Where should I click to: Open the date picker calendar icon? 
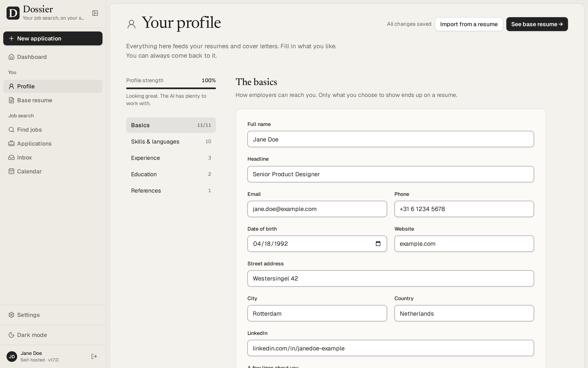[378, 244]
